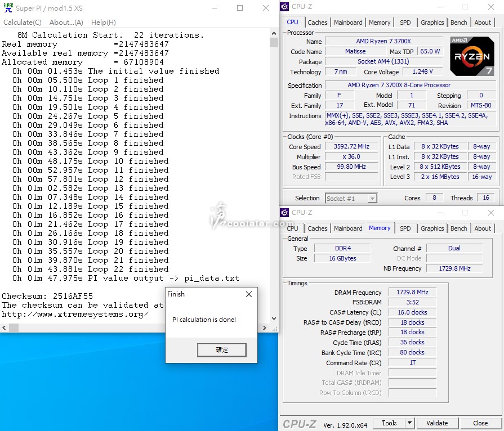Switch to Memory tab in top CPU-Z window

[380, 23]
